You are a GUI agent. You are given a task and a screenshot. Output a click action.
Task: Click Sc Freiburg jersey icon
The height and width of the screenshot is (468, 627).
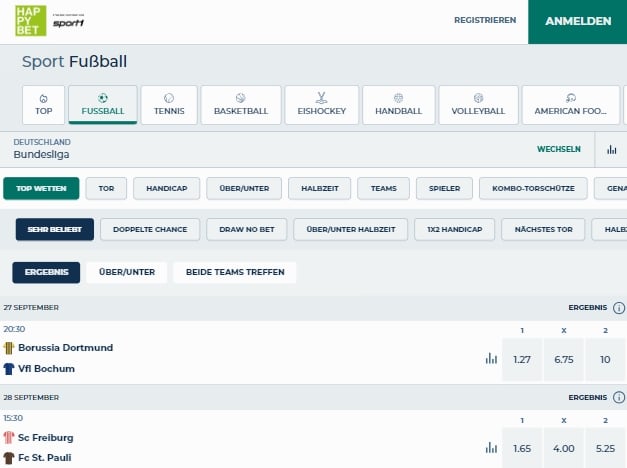pos(8,438)
